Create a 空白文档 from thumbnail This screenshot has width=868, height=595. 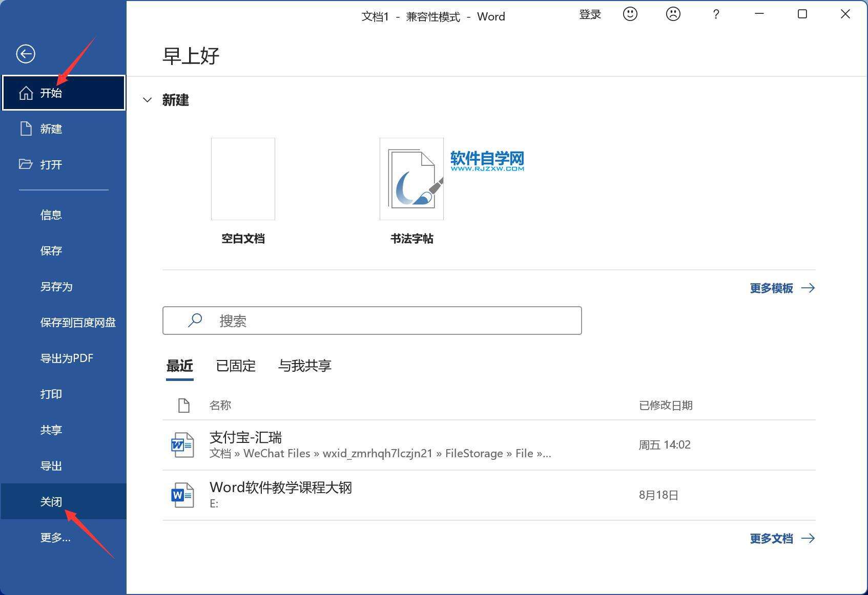coord(243,179)
